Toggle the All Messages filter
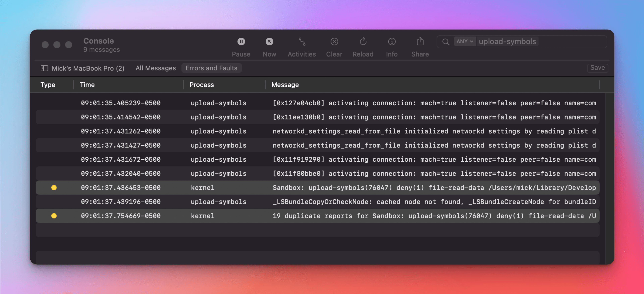644x294 pixels. [x=155, y=68]
